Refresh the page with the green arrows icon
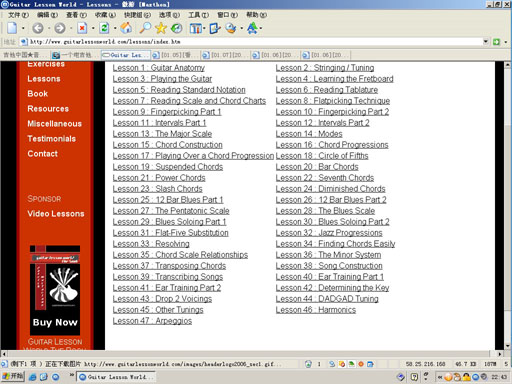 coord(104,28)
